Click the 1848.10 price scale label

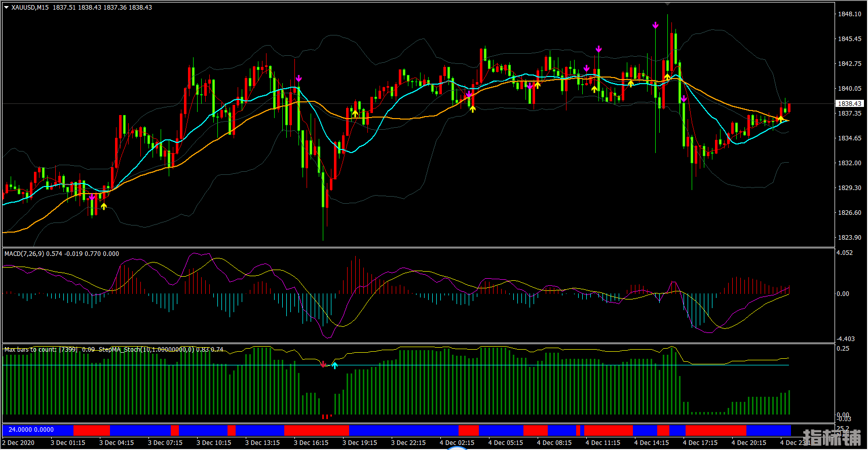(849, 14)
